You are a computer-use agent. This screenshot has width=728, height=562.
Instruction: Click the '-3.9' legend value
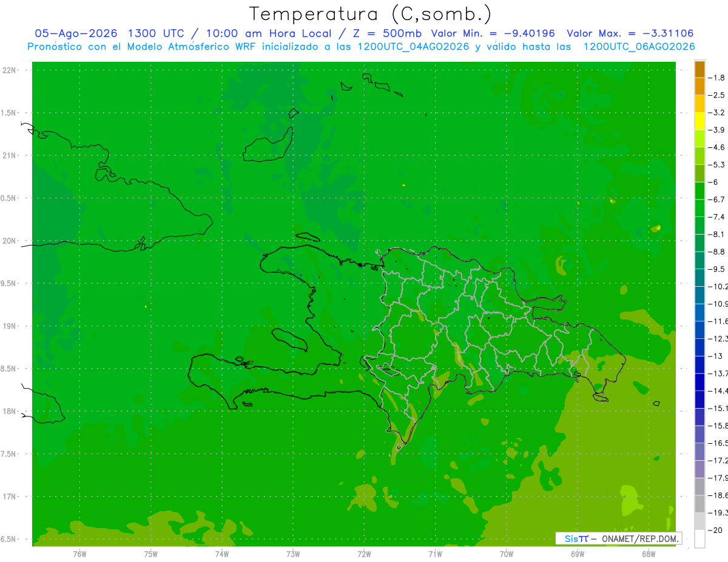pos(716,130)
